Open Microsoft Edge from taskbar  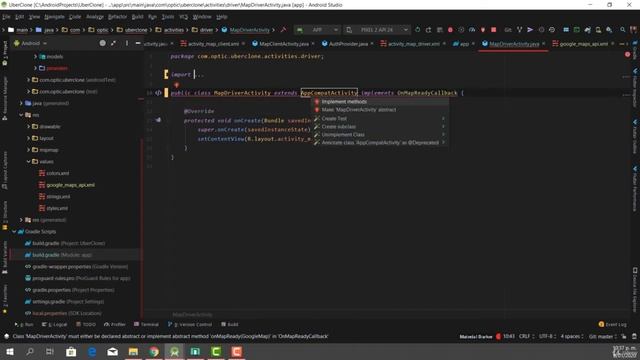click(x=92, y=351)
